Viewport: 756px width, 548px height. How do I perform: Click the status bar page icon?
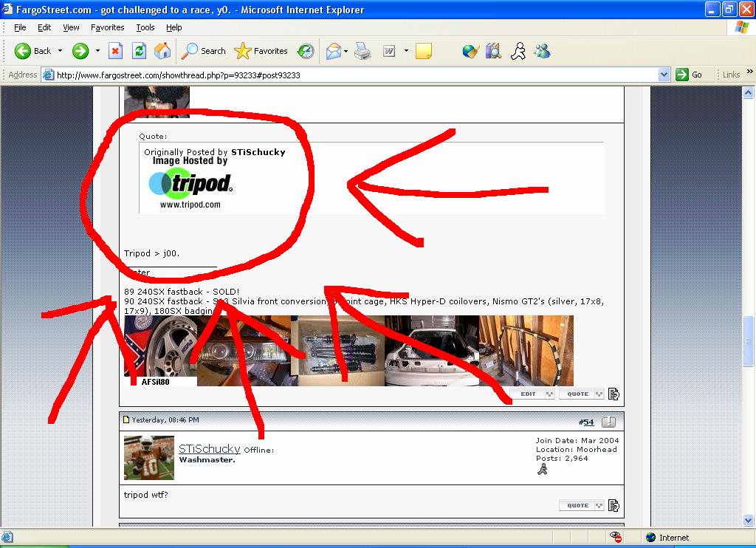[x=7, y=537]
